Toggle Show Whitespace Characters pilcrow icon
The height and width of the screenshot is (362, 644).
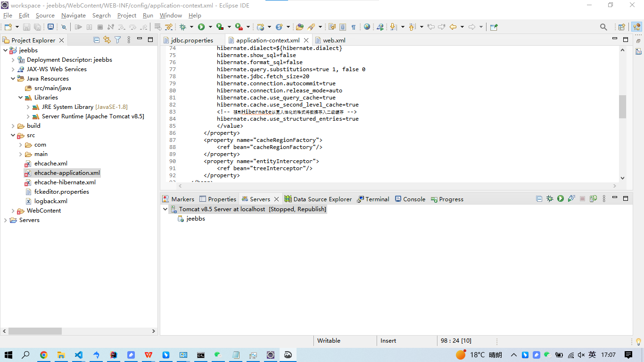coord(353,27)
